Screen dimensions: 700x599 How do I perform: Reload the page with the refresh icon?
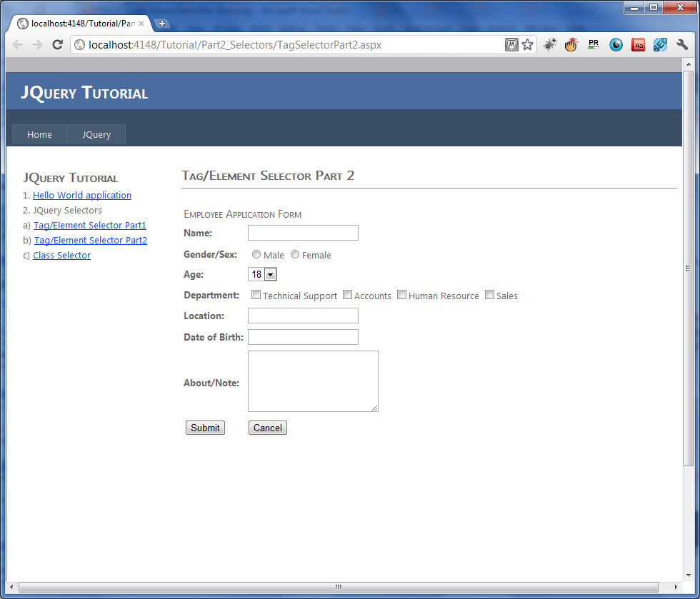coord(57,44)
